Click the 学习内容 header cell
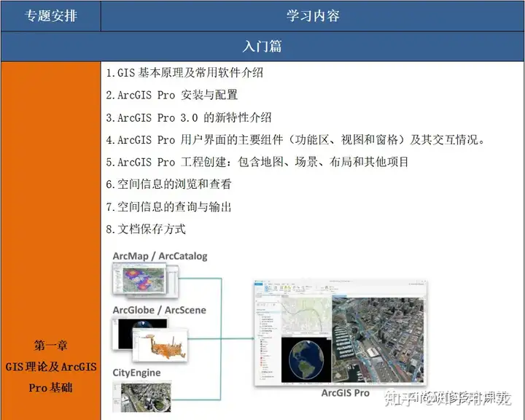The width and height of the screenshot is (525, 420). [313, 16]
